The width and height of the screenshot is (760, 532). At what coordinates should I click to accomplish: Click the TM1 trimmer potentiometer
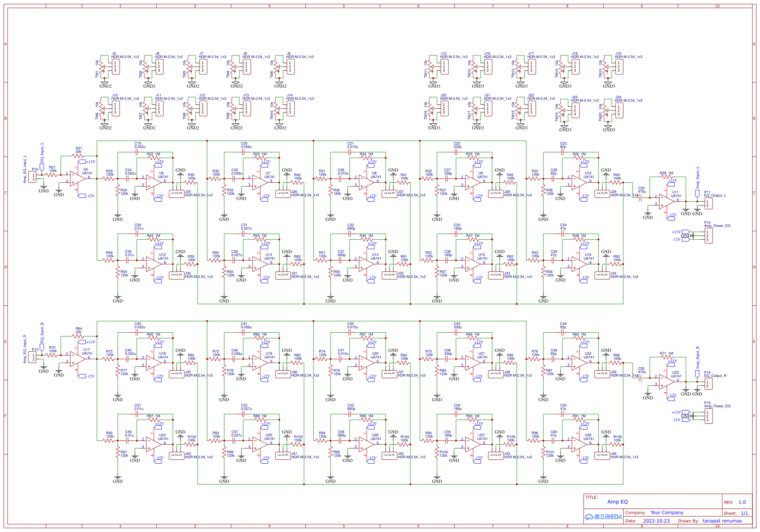pyautogui.click(x=102, y=67)
